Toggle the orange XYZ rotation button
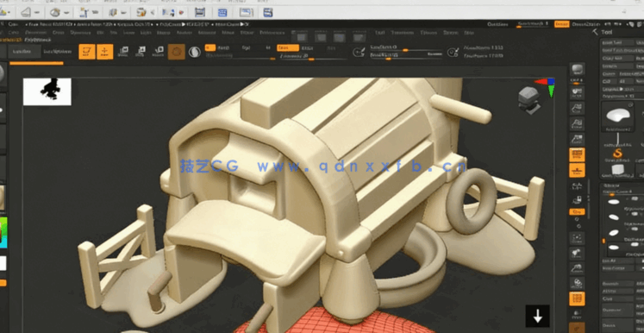The height and width of the screenshot is (333, 644). 577,211
